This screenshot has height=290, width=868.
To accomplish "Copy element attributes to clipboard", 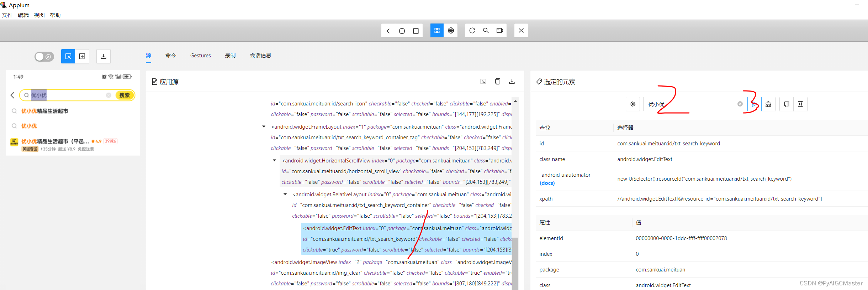I will [x=787, y=104].
